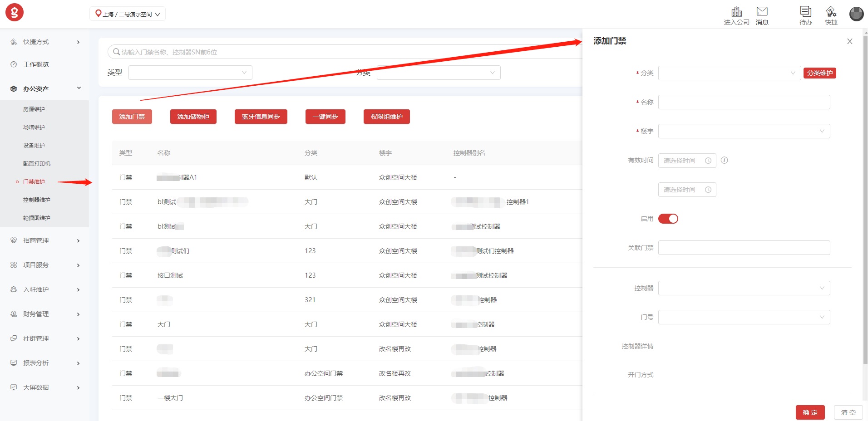Open the 待办 todo list icon
868x421 pixels.
click(x=805, y=12)
